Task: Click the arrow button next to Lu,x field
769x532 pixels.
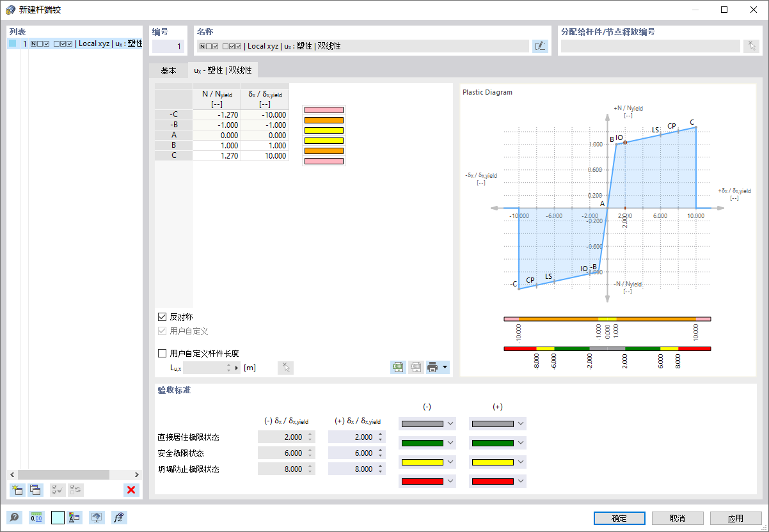Action: point(237,368)
